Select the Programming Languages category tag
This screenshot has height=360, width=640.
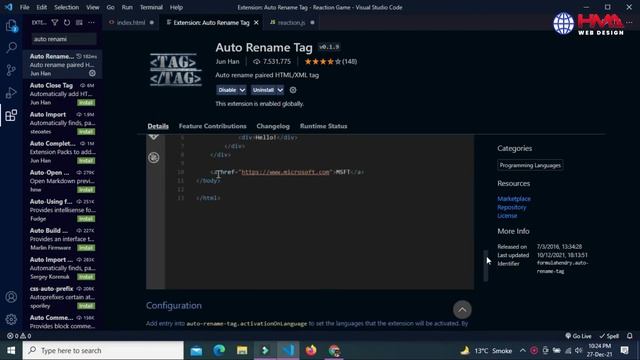pos(530,165)
